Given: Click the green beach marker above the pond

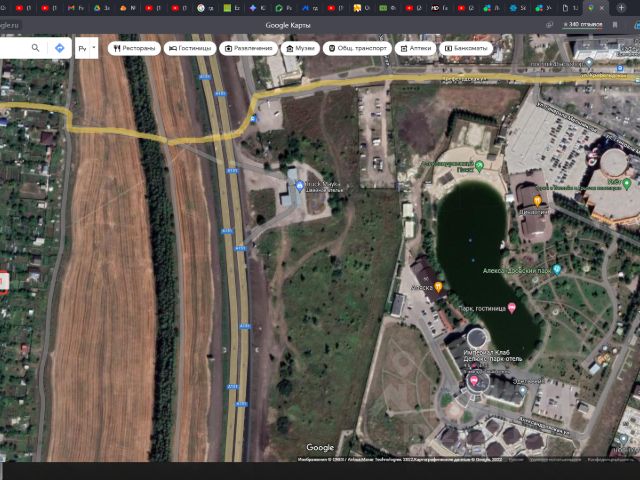Looking at the screenshot, I should [479, 165].
